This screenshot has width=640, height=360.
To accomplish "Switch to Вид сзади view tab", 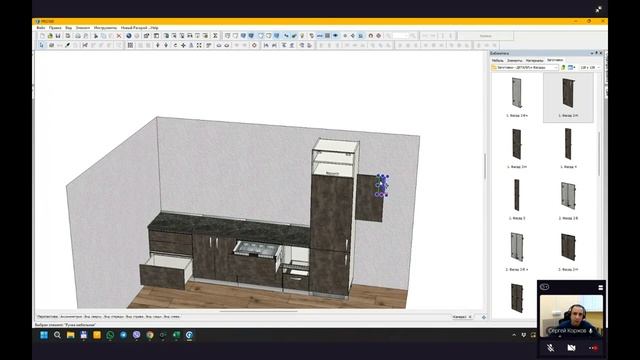I will point(154,317).
